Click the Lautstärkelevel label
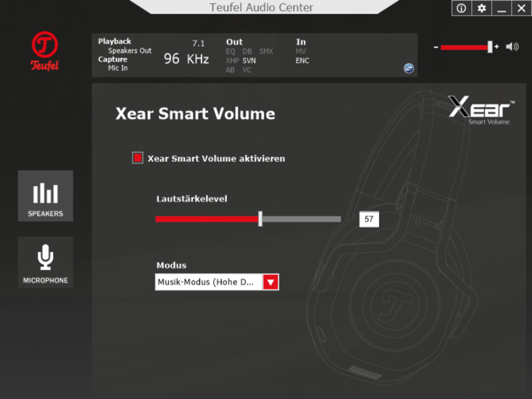The height and width of the screenshot is (399, 532). pyautogui.click(x=192, y=199)
